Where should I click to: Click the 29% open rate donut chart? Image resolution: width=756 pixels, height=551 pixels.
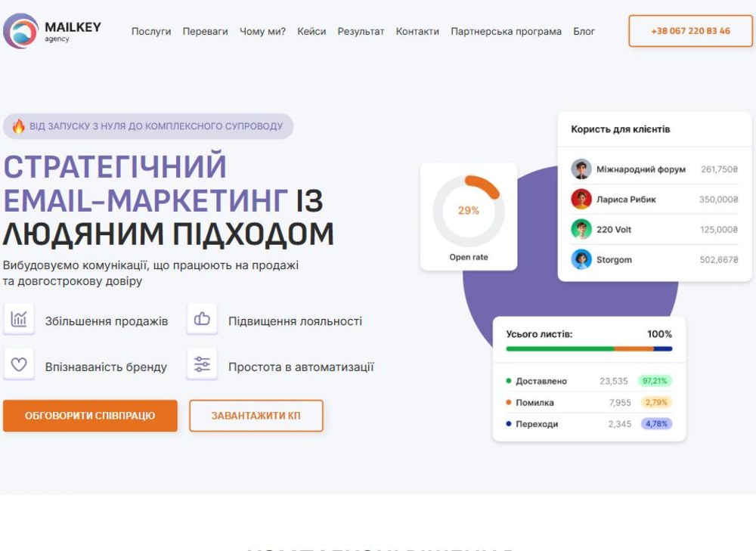469,211
